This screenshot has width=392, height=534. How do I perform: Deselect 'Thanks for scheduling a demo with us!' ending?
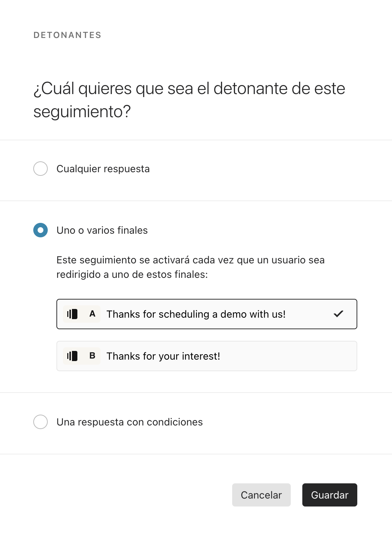point(207,314)
